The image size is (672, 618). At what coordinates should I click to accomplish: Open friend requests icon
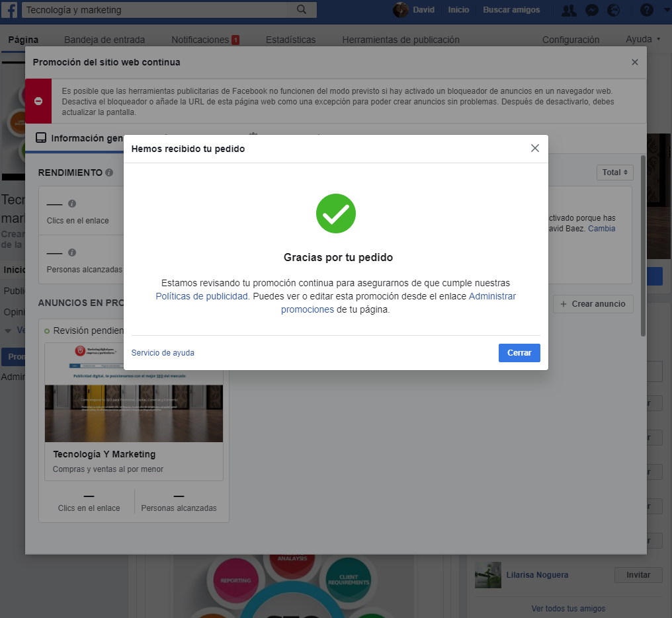point(569,11)
